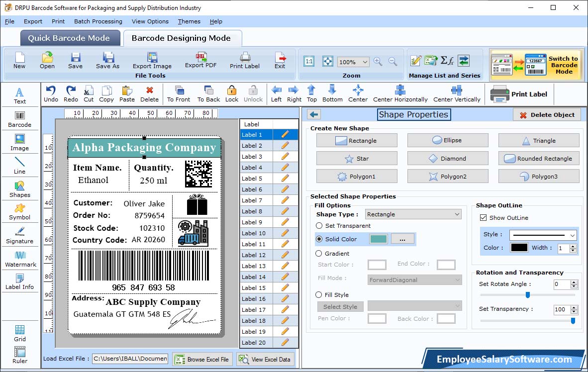
Task: Select the Text tool in the sidebar
Action: [19, 95]
